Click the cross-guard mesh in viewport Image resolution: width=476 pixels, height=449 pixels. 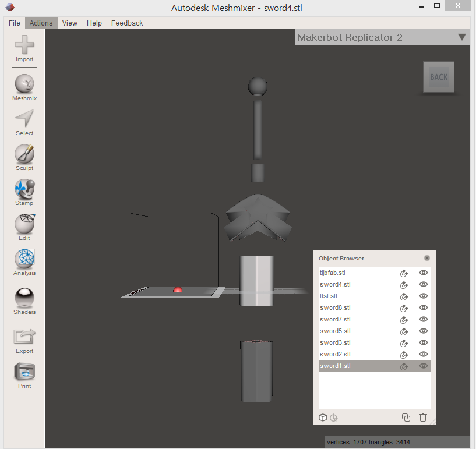(258, 218)
